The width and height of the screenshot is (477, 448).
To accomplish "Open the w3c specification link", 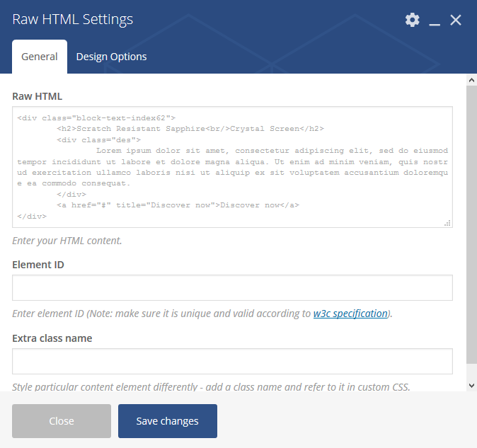I will pos(350,314).
